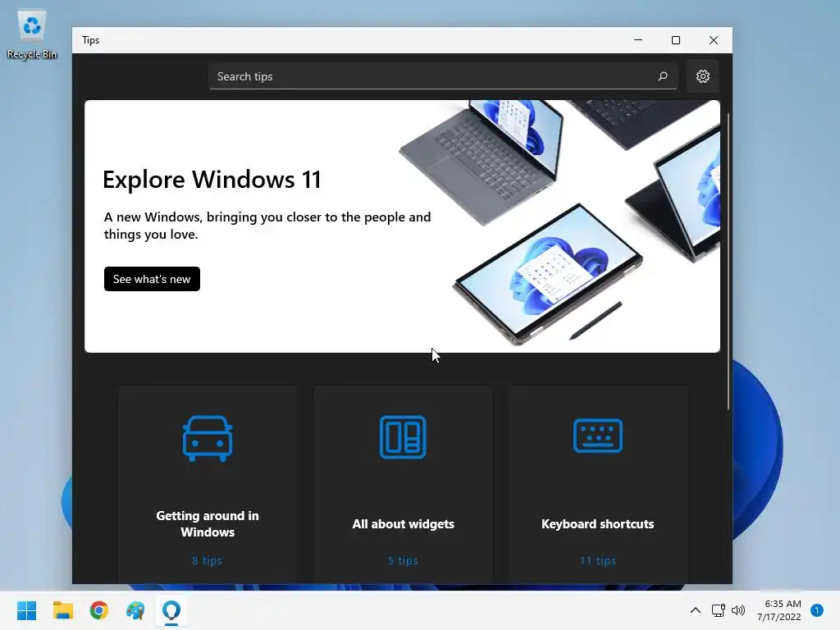Focus the Search tips field

pyautogui.click(x=442, y=76)
